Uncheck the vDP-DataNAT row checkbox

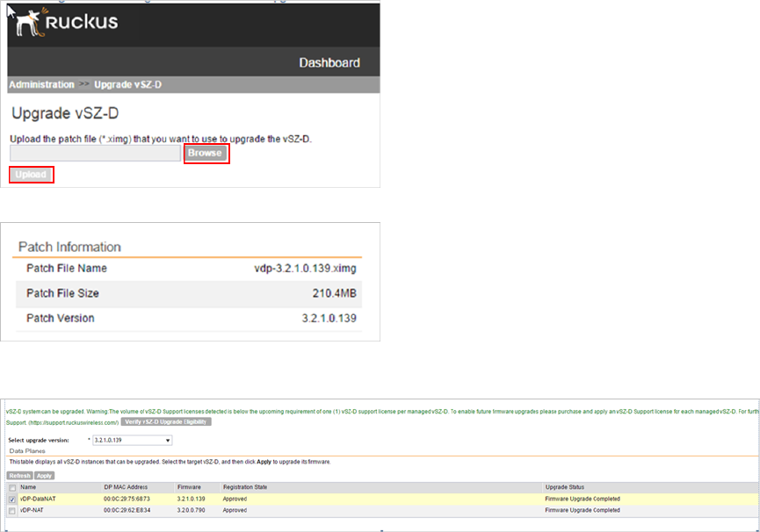[x=12, y=500]
